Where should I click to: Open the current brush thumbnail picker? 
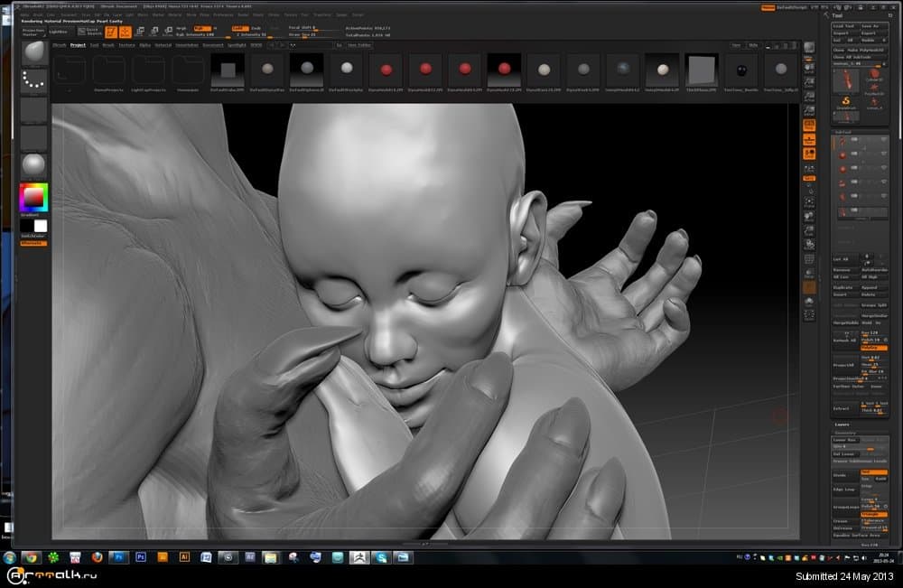click(33, 52)
